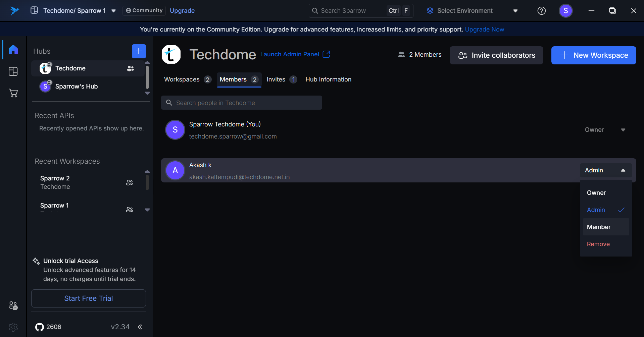Switch to Hub Information tab
The image size is (644, 337).
[328, 79]
